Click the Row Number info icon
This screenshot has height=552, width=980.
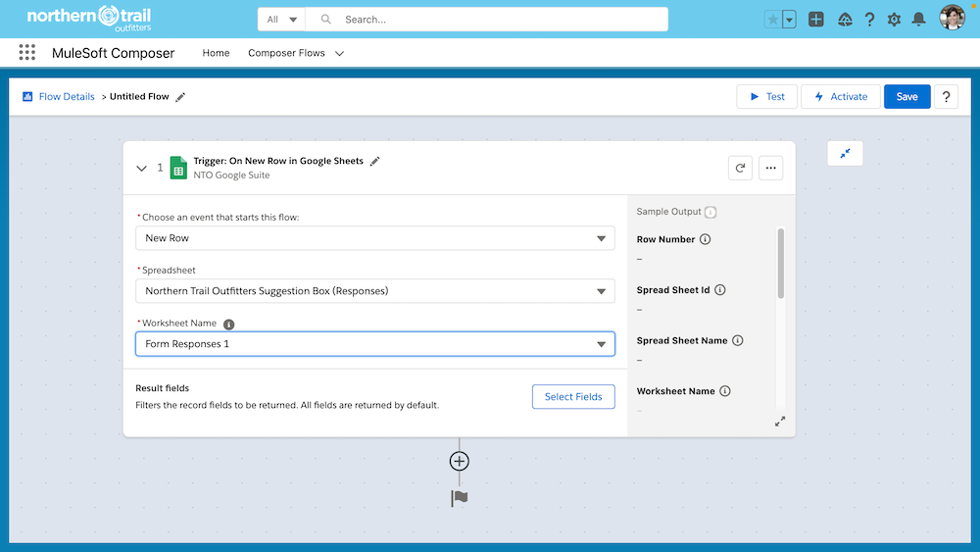pyautogui.click(x=705, y=239)
